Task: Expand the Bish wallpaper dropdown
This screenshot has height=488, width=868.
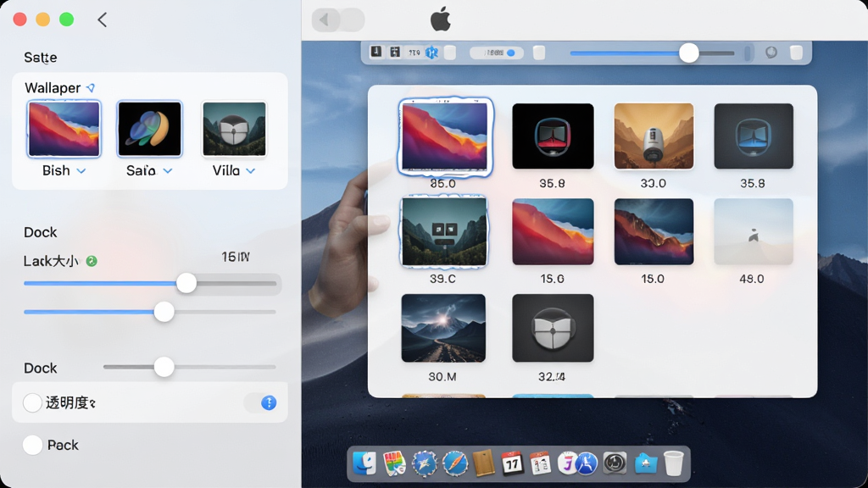Action: click(81, 171)
